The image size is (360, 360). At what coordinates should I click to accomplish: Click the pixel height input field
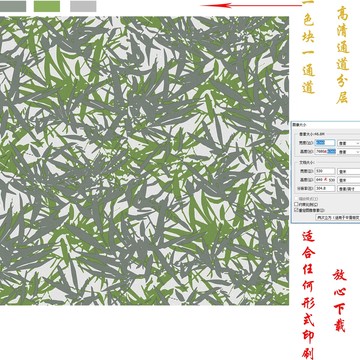point(325,151)
